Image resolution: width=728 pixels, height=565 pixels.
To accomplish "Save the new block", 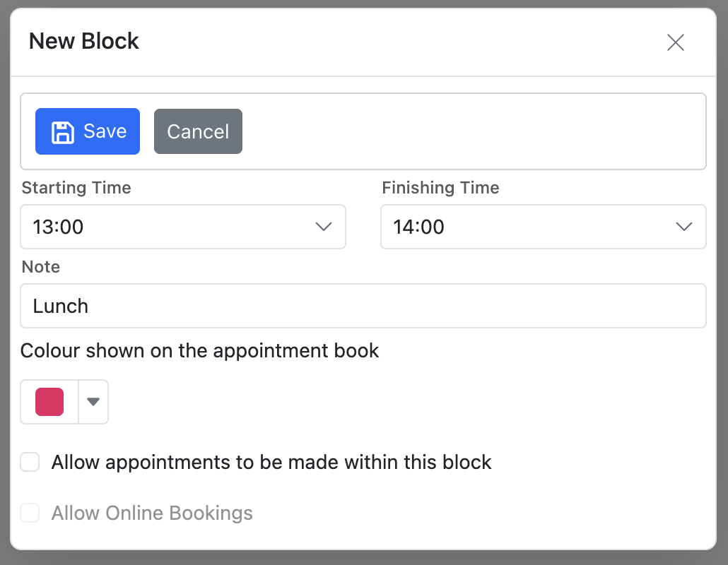I will point(88,131).
